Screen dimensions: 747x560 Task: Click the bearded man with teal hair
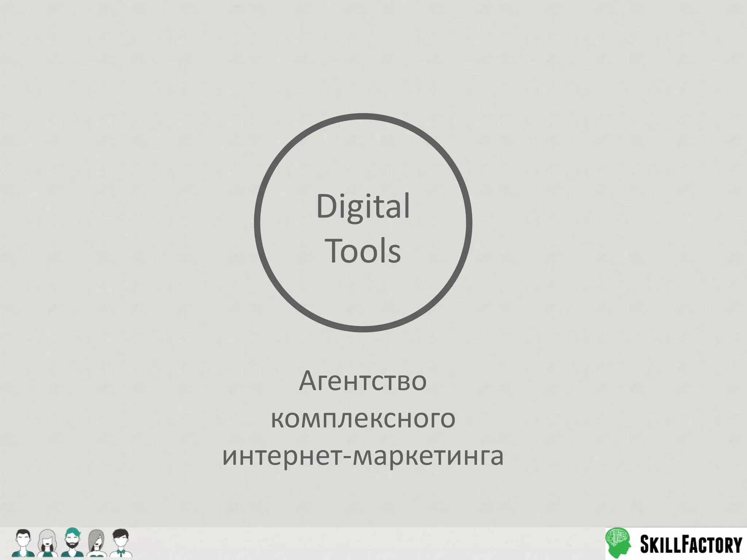click(72, 542)
